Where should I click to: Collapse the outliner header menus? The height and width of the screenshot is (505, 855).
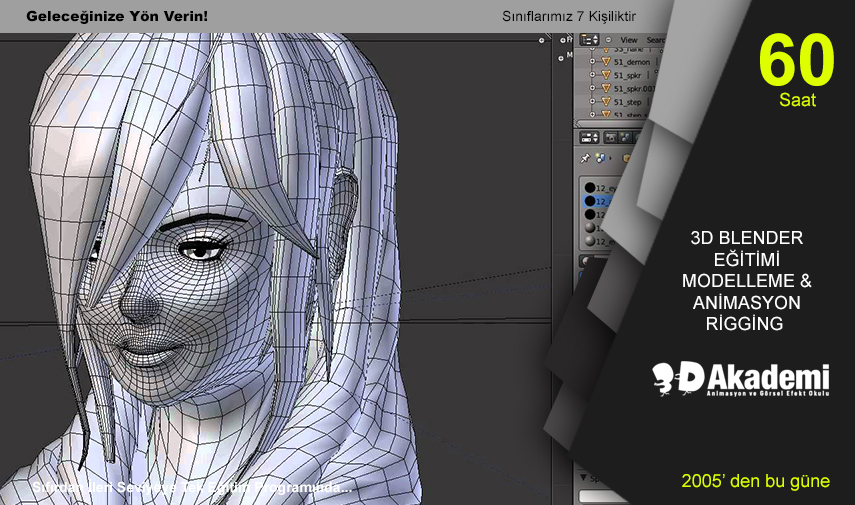point(608,40)
